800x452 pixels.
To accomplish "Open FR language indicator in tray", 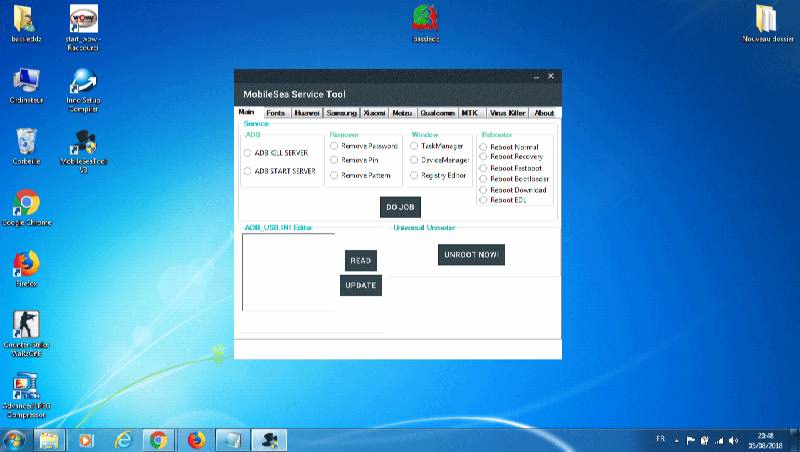I will pyautogui.click(x=661, y=439).
